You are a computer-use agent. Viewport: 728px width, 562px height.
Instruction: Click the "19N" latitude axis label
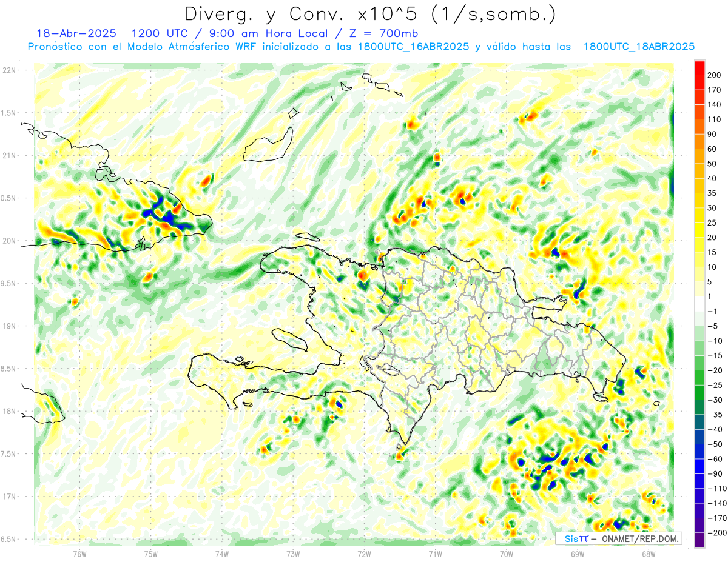coord(9,326)
